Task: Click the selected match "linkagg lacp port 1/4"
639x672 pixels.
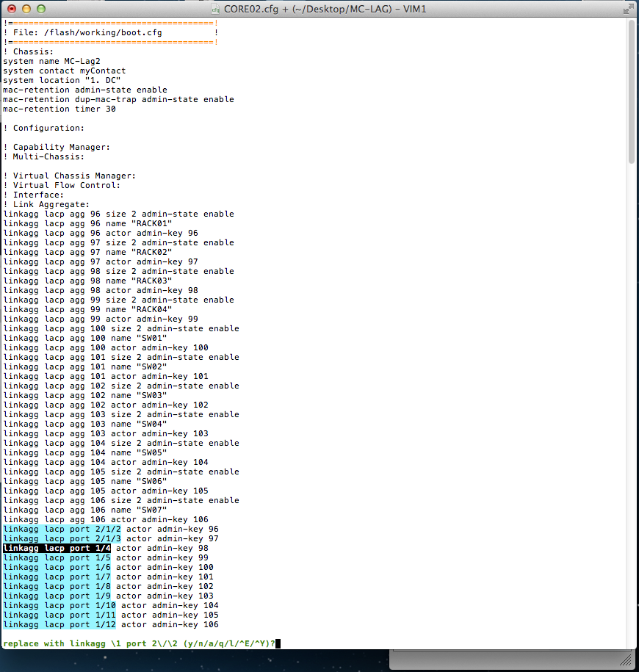Action: (57, 548)
